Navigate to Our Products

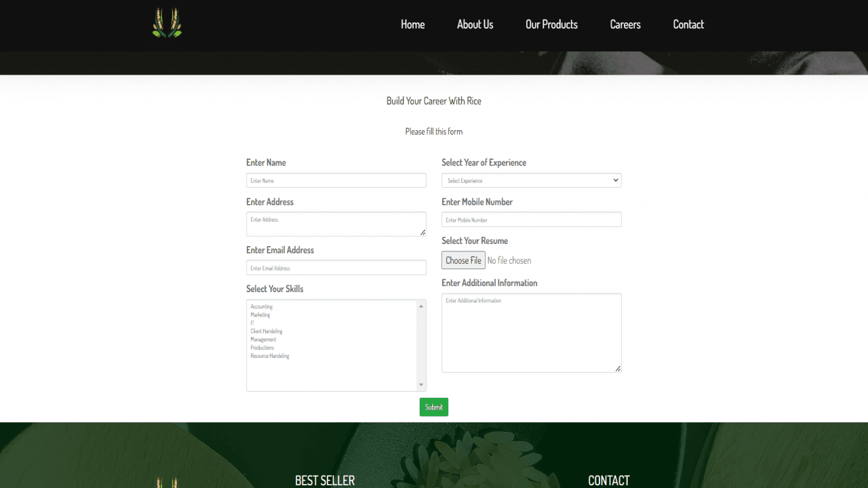(x=551, y=24)
